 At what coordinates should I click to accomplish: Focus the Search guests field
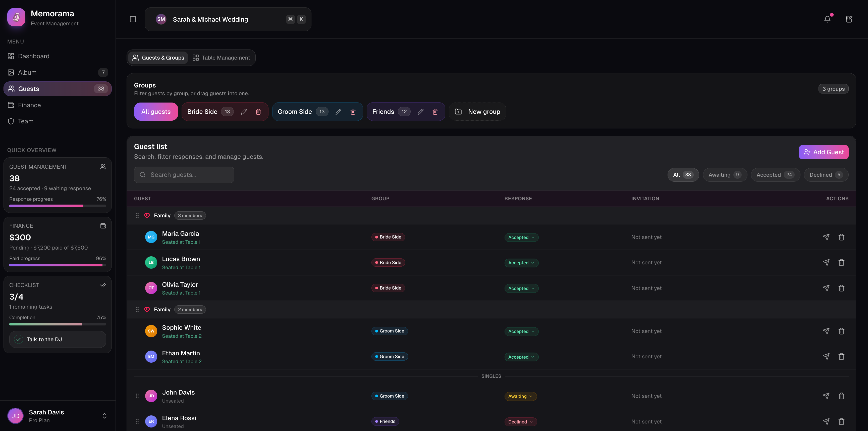point(184,175)
